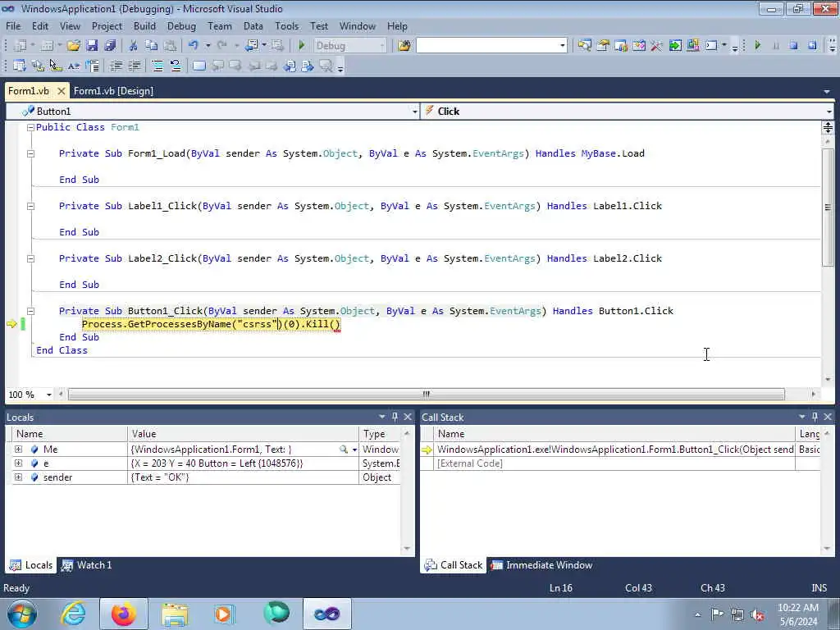Click the Undo arrow icon

194,46
